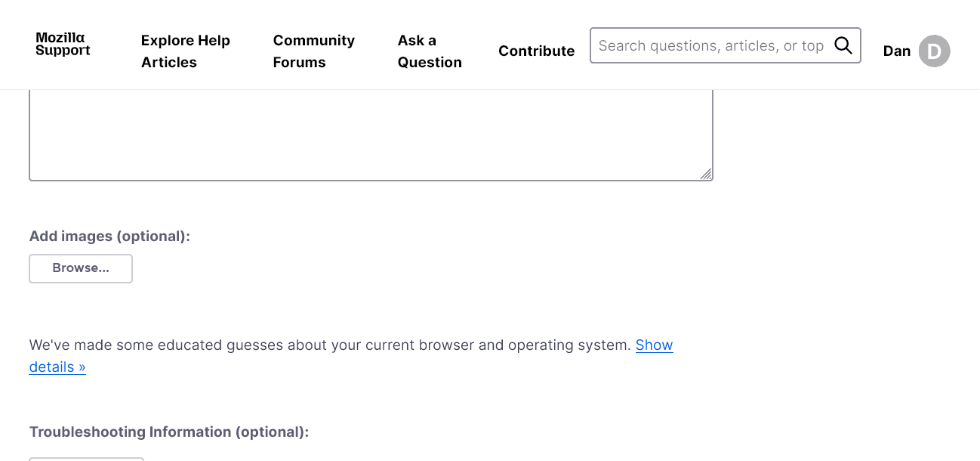Open the Community Forums menu
The width and height of the screenshot is (980, 461).
coord(313,51)
